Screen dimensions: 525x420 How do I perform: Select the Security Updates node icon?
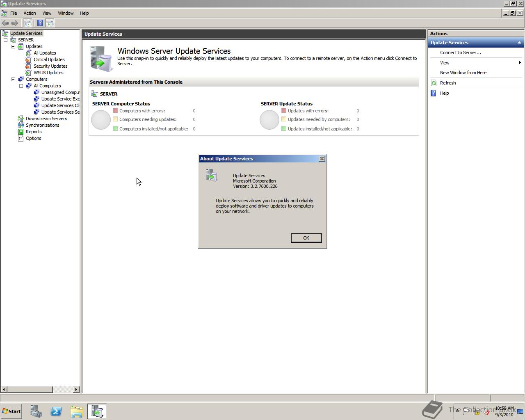click(x=29, y=66)
